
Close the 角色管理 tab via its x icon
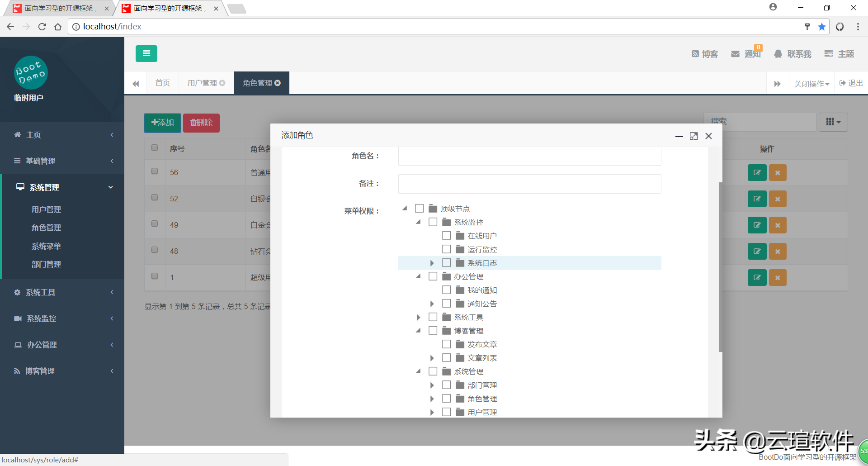pos(278,83)
